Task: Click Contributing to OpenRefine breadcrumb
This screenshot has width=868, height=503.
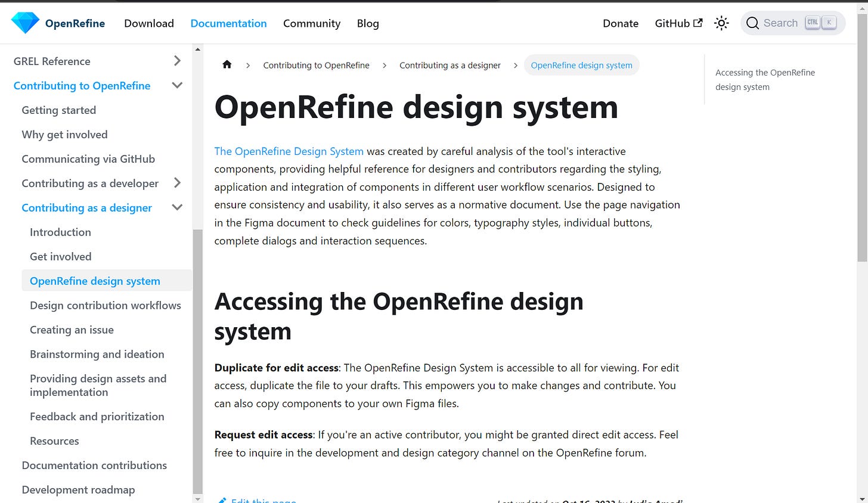Action: pyautogui.click(x=316, y=65)
